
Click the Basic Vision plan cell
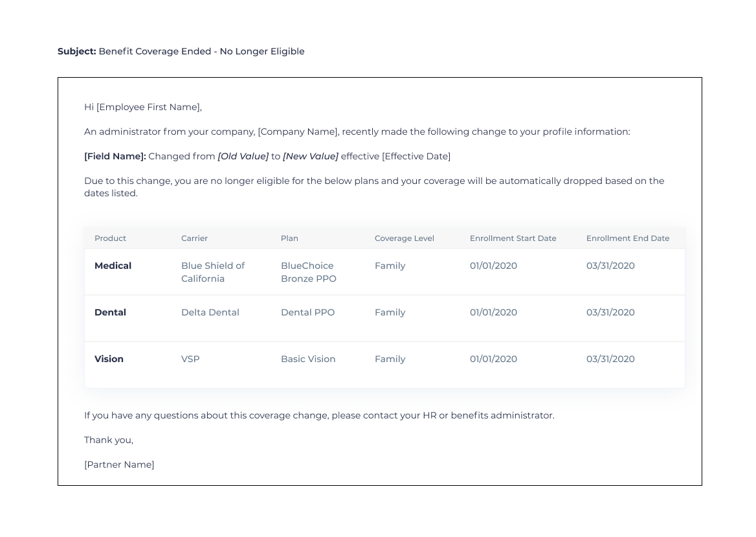[308, 359]
